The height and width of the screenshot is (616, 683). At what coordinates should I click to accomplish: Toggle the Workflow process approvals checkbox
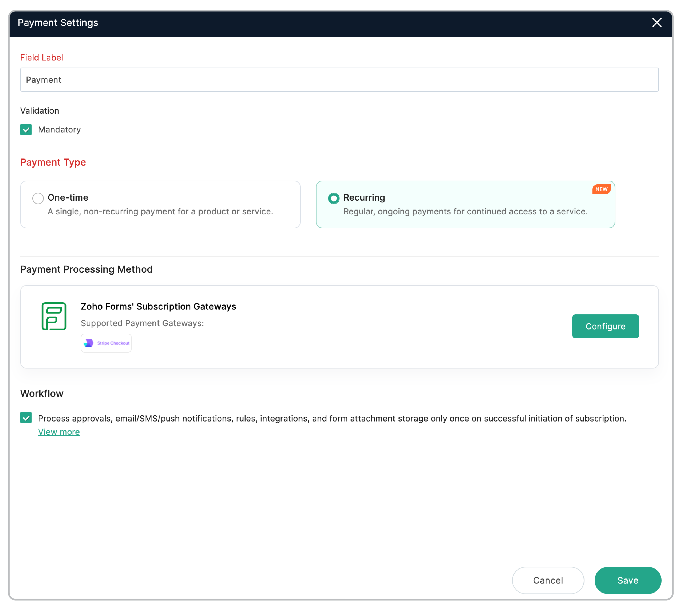26,418
